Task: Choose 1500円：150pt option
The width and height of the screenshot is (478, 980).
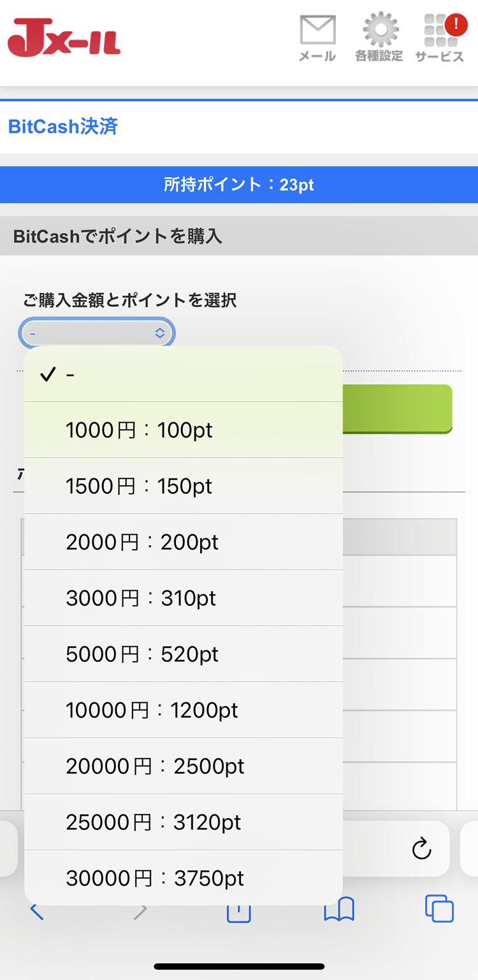Action: coord(184,486)
